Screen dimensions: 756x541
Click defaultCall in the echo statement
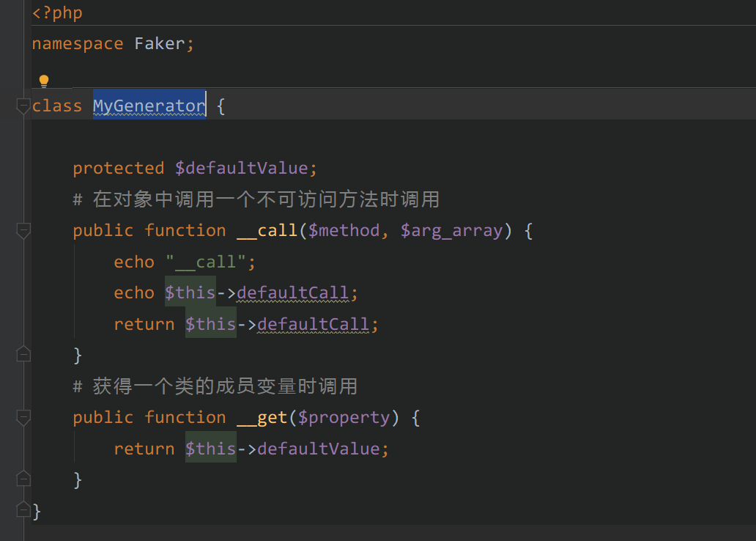point(292,292)
